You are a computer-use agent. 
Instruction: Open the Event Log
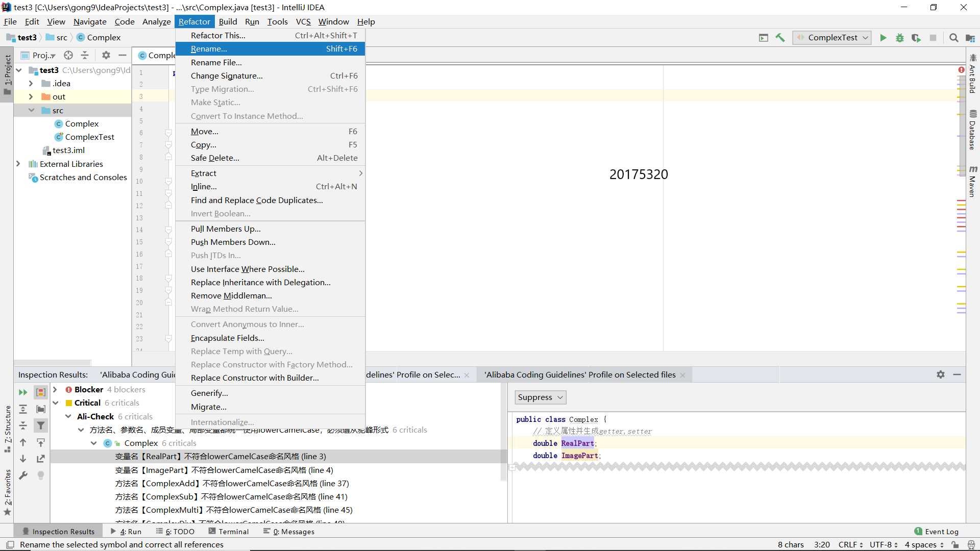coord(937,532)
